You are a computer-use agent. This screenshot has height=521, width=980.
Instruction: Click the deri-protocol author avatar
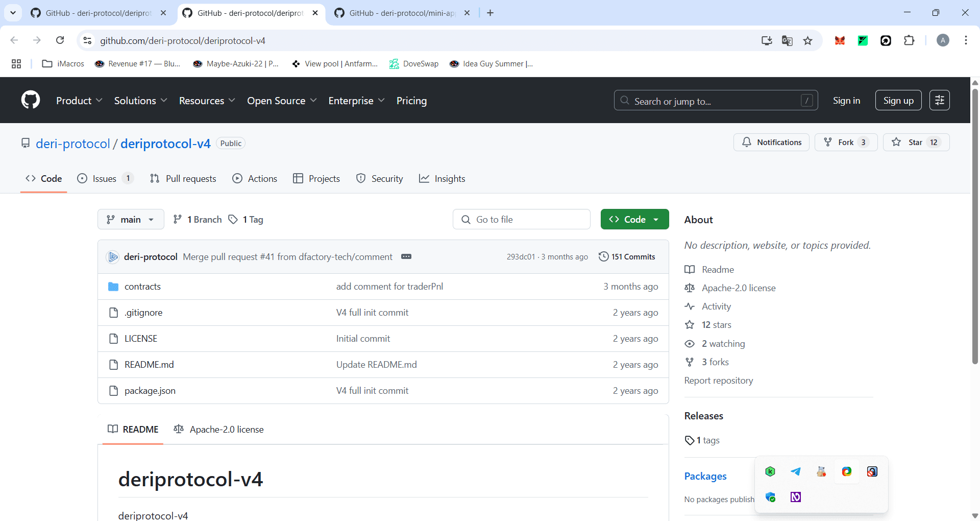coord(113,256)
